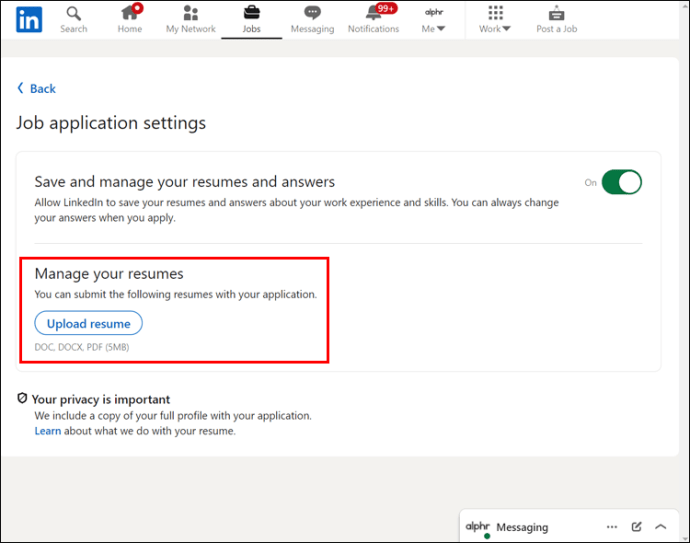The width and height of the screenshot is (690, 543).
Task: Open Messaging speech bubble icon
Action: click(312, 14)
